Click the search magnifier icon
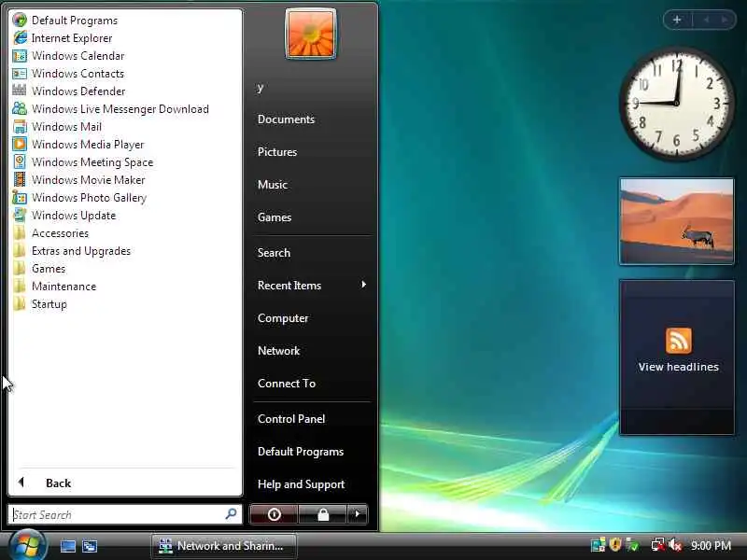Screen dimensions: 747x560 231,514
